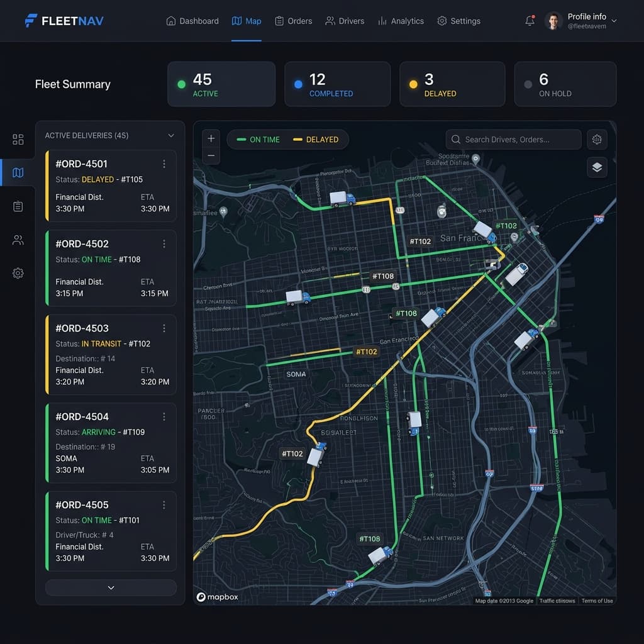Open sidebar dashboard grid icon
Screen dimensions: 644x644
coord(18,139)
